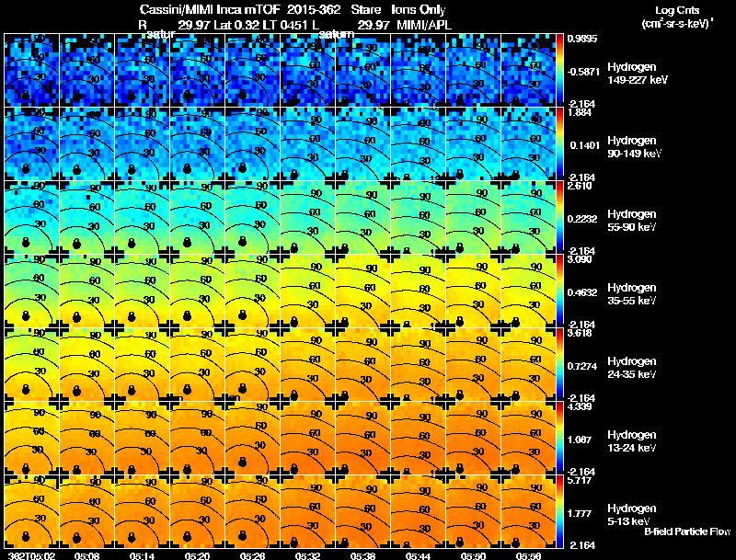The width and height of the screenshot is (736, 560).
Task: Click the -0.5871 colorbar midpoint value
Action: 582,72
